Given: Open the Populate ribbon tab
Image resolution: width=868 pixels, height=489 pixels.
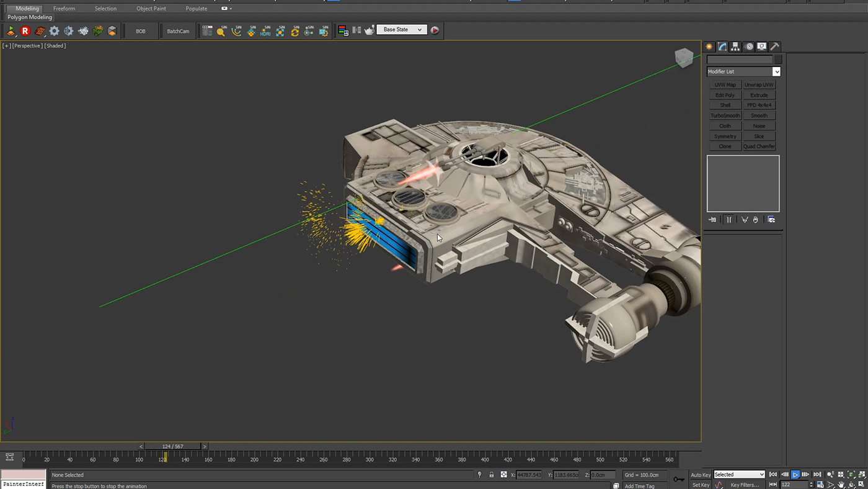Looking at the screenshot, I should pyautogui.click(x=197, y=9).
